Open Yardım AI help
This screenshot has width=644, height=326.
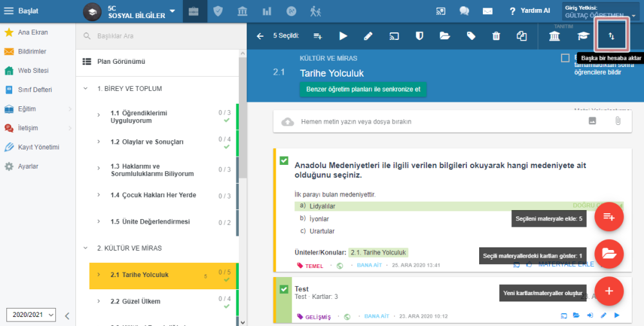[530, 11]
